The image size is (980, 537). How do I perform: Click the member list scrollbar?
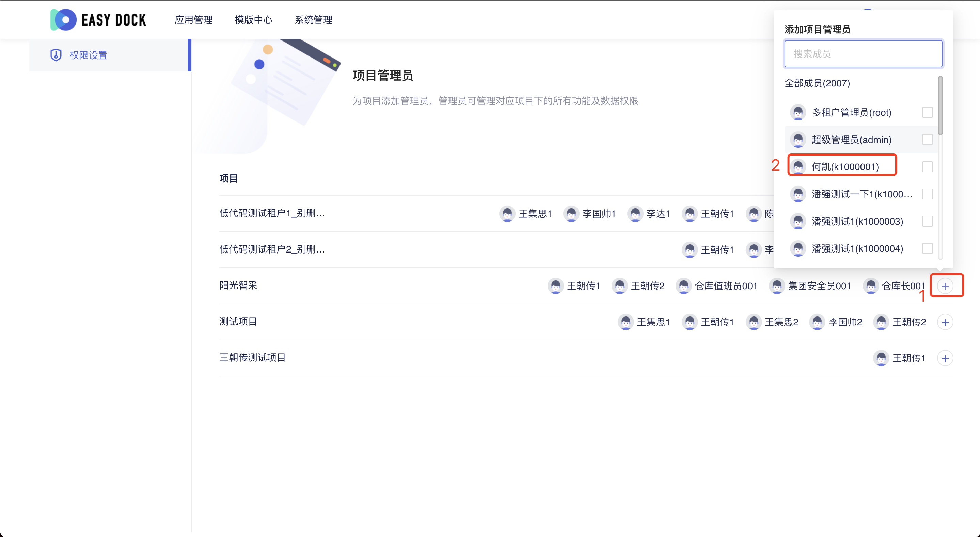pos(941,106)
